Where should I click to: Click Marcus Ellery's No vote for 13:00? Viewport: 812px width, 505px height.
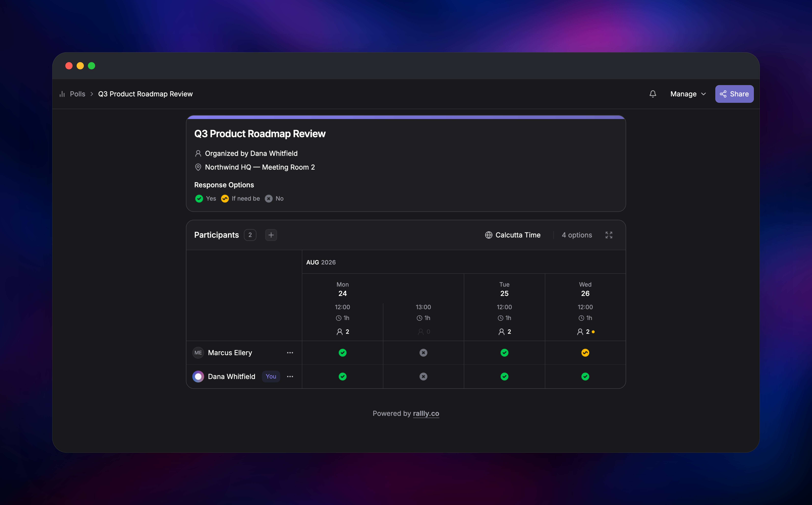[423, 353]
